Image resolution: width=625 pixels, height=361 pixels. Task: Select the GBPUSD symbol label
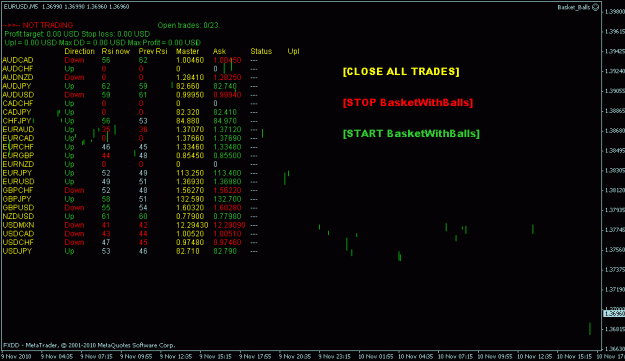[18, 208]
